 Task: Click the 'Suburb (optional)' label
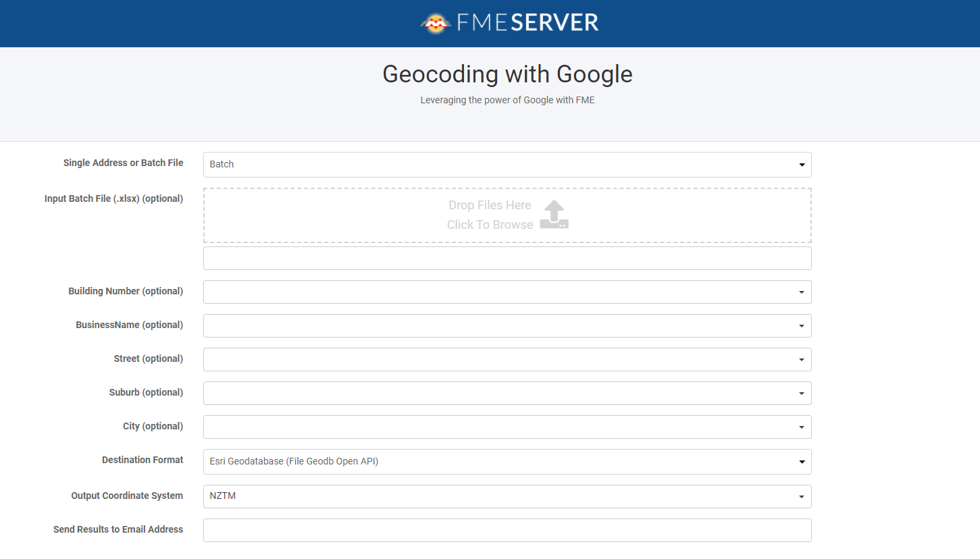pyautogui.click(x=146, y=392)
